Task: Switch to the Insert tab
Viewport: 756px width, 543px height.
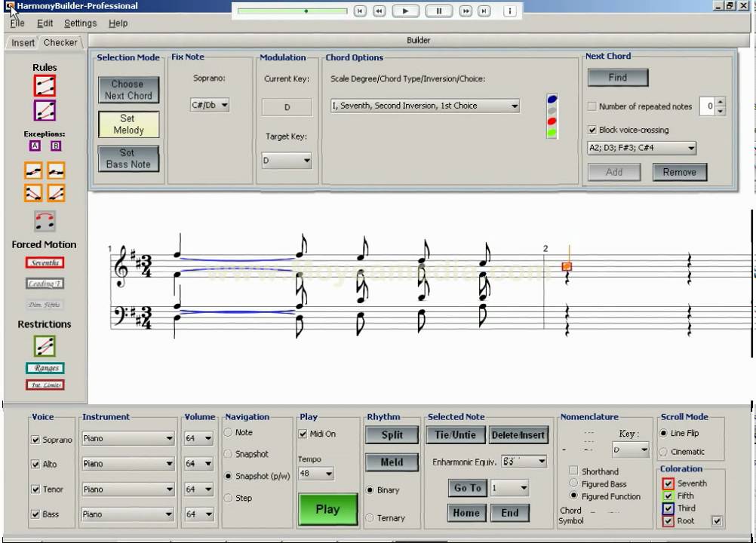Action: 23,43
